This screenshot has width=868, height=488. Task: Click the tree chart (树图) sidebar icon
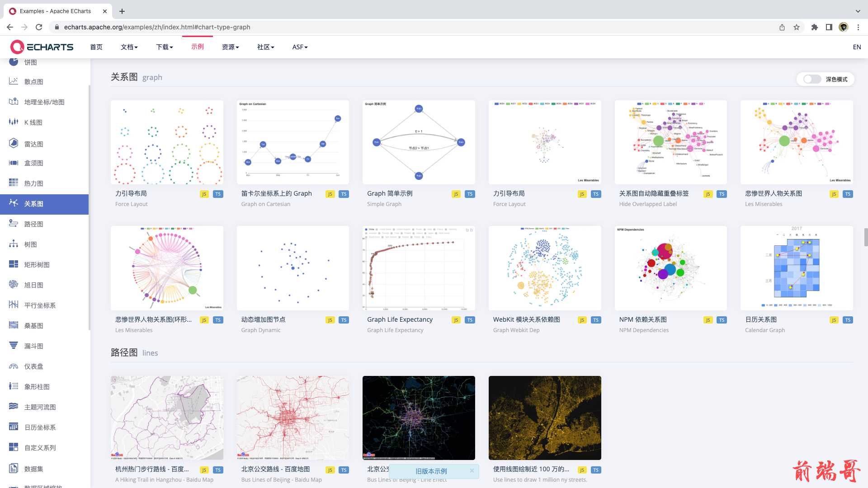14,244
